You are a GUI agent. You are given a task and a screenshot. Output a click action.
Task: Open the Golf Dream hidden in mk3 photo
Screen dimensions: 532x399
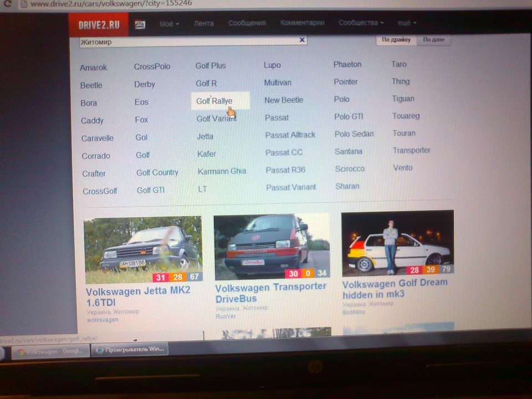pos(398,243)
